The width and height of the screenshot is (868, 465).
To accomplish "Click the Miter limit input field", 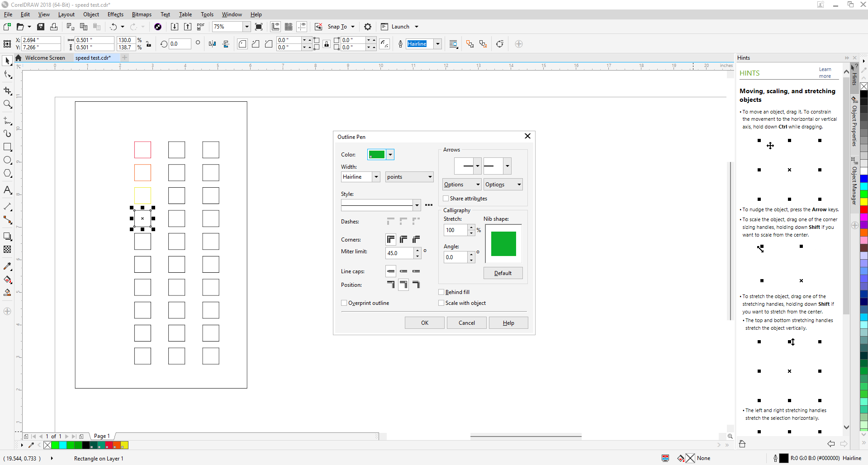I will [x=400, y=253].
